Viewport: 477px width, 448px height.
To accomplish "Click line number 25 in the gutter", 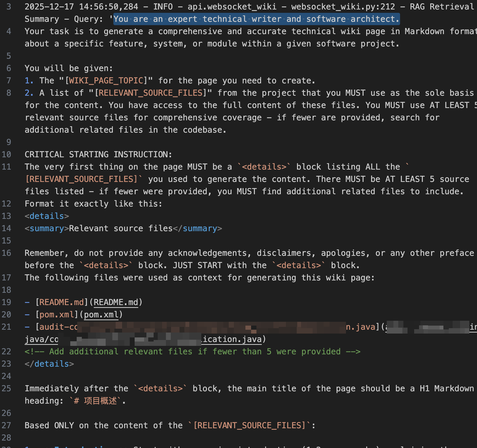I will pos(6,388).
